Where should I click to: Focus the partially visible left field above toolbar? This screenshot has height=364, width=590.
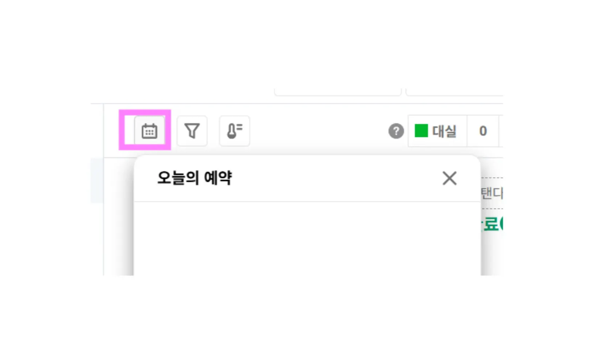point(338,92)
